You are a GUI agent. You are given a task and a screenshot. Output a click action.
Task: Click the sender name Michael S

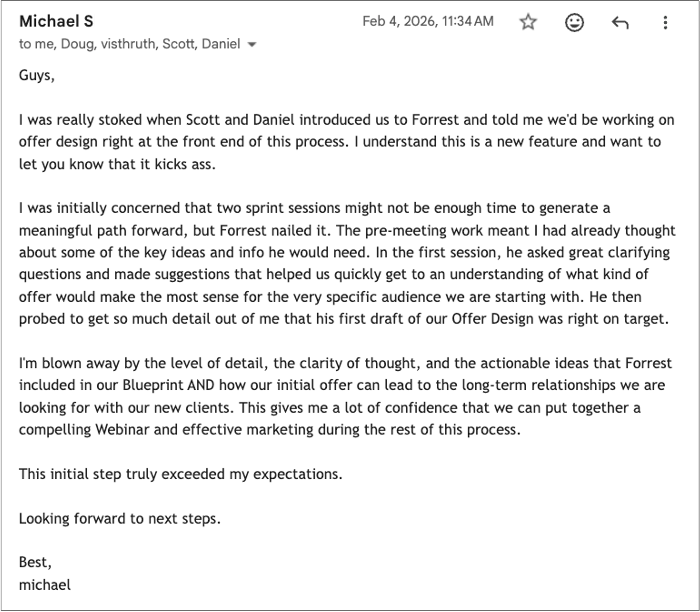56,21
